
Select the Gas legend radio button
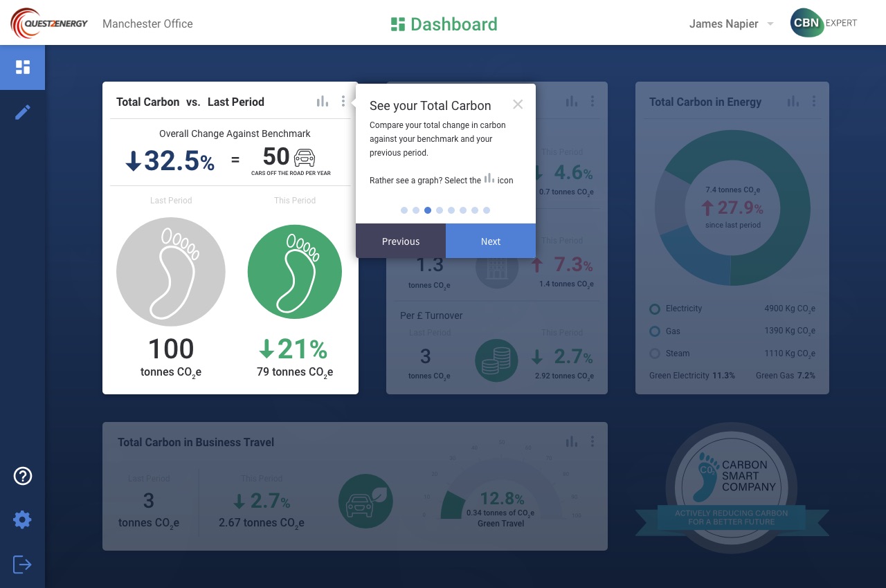click(655, 331)
